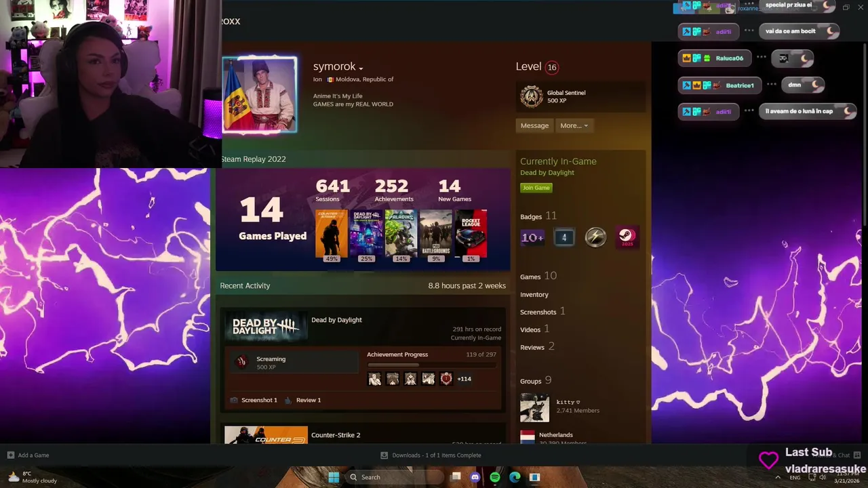The width and height of the screenshot is (868, 488).
Task: Click the Add a Game button
Action: pyautogui.click(x=28, y=455)
